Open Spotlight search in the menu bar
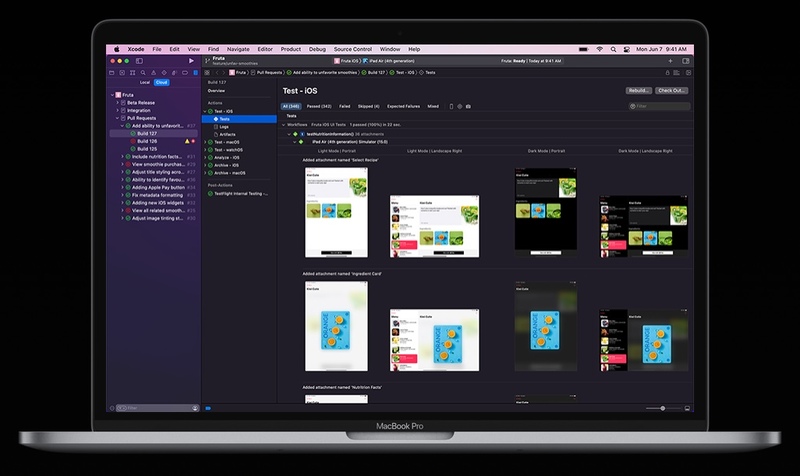The width and height of the screenshot is (800, 476). 613,49
